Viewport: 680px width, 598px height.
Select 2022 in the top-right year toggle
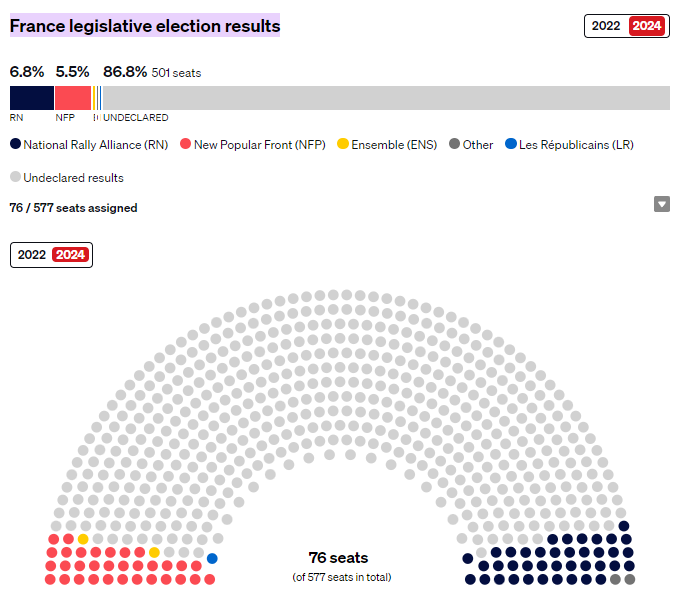(x=606, y=26)
